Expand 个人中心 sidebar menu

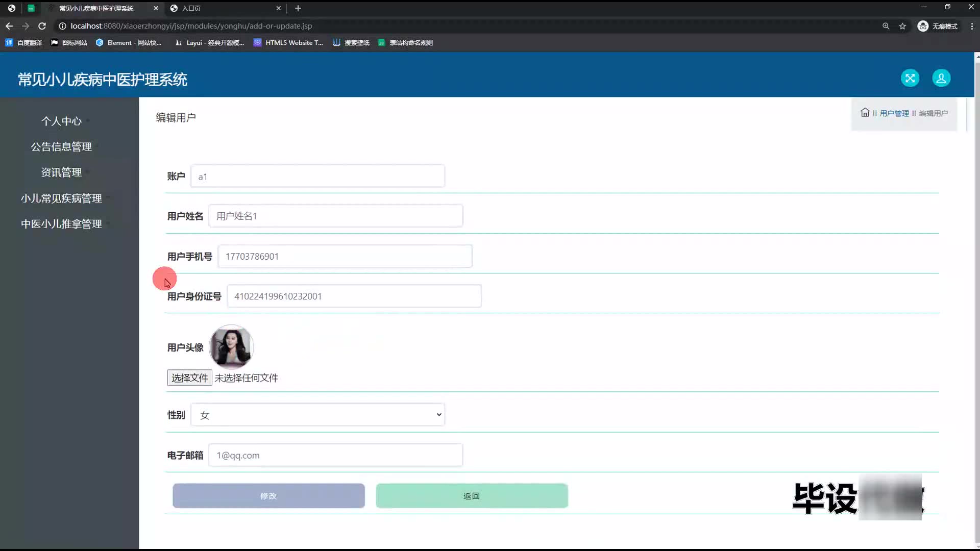pos(61,121)
